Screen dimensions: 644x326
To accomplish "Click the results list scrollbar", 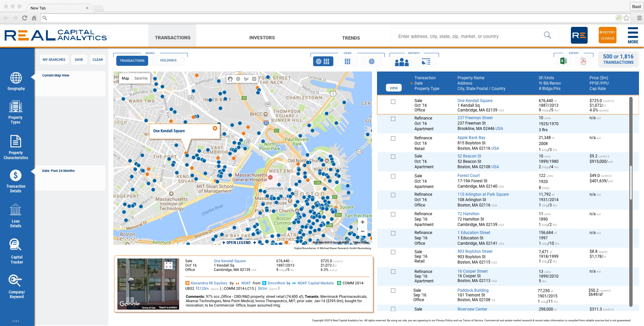I will (x=631, y=183).
